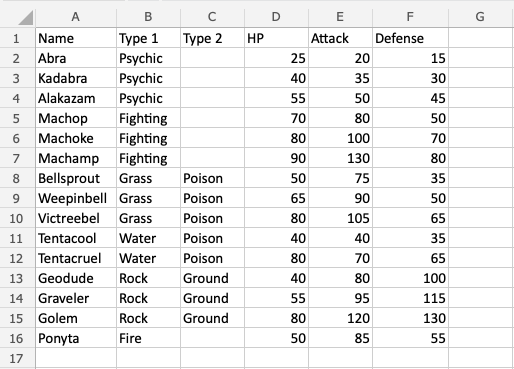Image resolution: width=514 pixels, height=369 pixels.
Task: Select the cell containing Machamp
Action: 76,158
